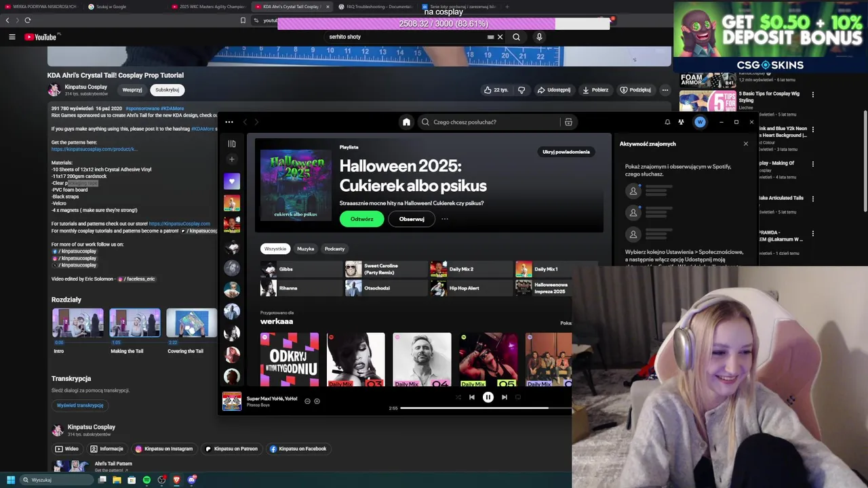
Task: Subscribe with the Subskrybuj button
Action: pos(167,89)
